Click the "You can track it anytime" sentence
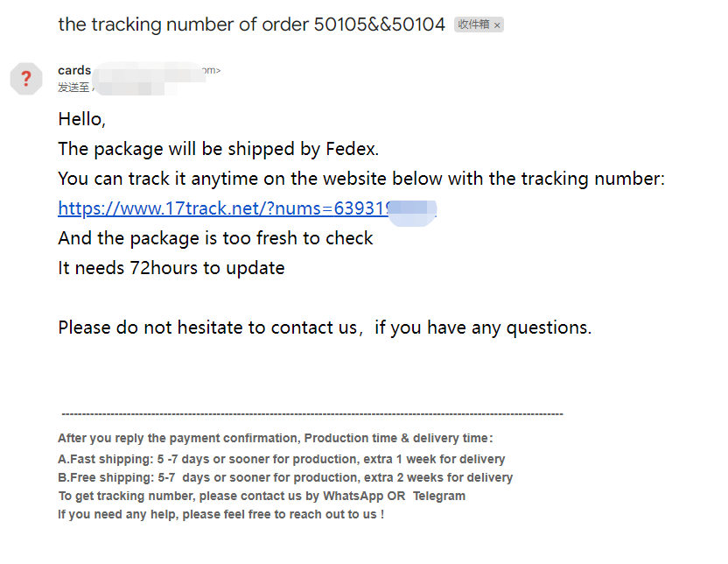Screen dimensions: 728x564 (x=361, y=179)
